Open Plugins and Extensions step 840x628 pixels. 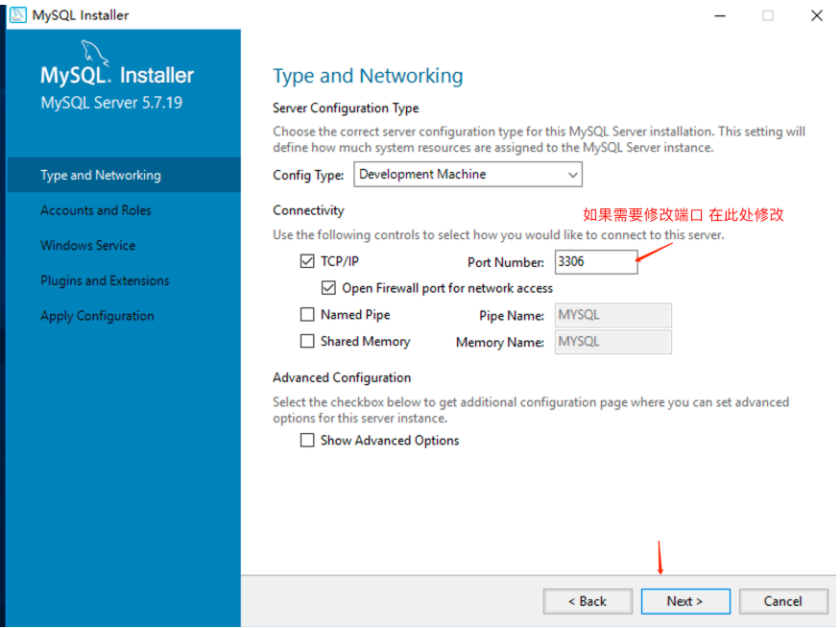[x=105, y=280]
